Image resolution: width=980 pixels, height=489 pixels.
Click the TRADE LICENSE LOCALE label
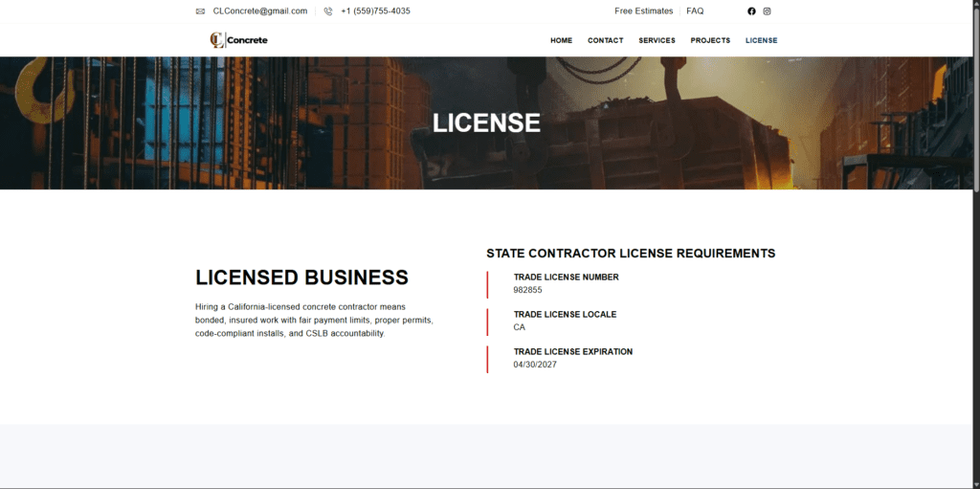[565, 315]
